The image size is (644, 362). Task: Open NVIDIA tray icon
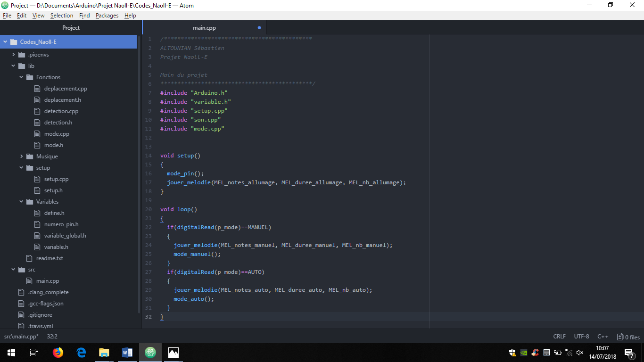[x=524, y=353]
